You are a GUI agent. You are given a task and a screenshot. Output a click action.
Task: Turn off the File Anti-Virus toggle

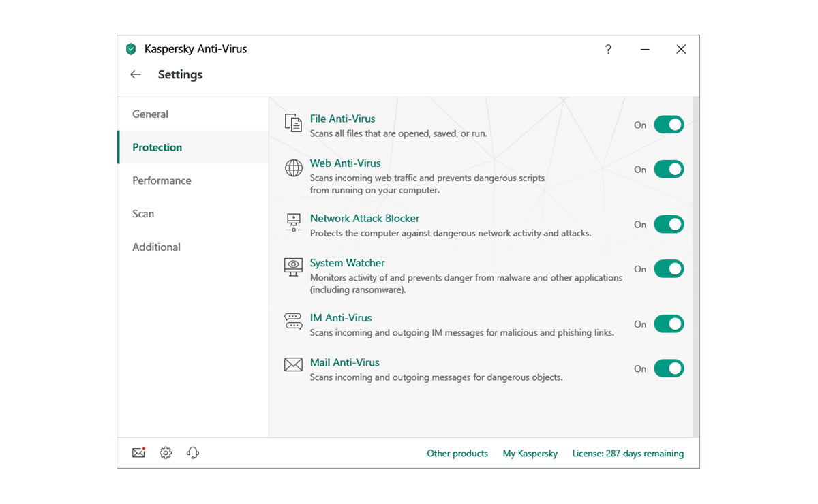[669, 125]
